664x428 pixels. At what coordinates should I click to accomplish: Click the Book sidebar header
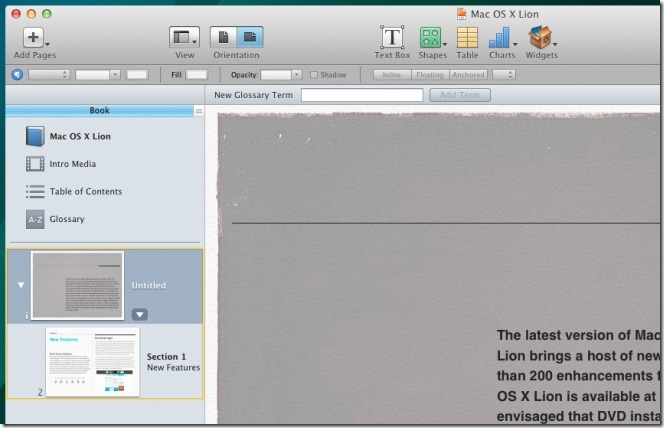point(100,110)
